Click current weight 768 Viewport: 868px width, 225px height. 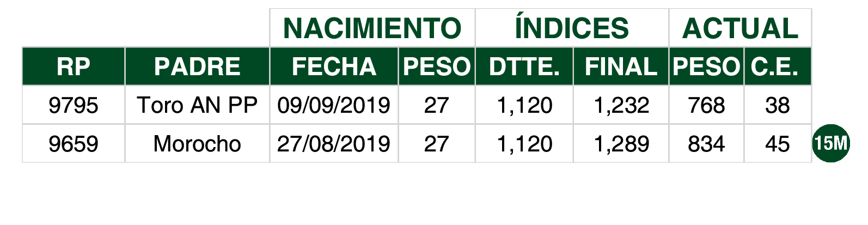[x=706, y=105]
